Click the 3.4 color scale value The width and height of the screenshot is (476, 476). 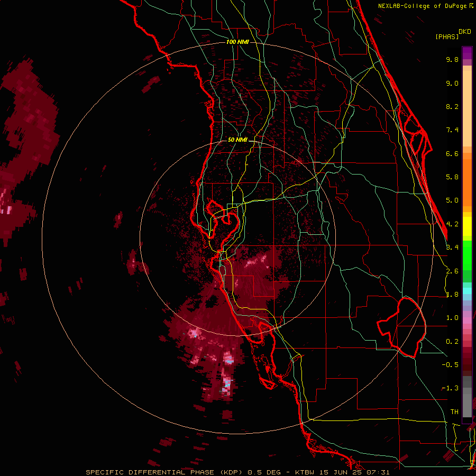click(452, 248)
